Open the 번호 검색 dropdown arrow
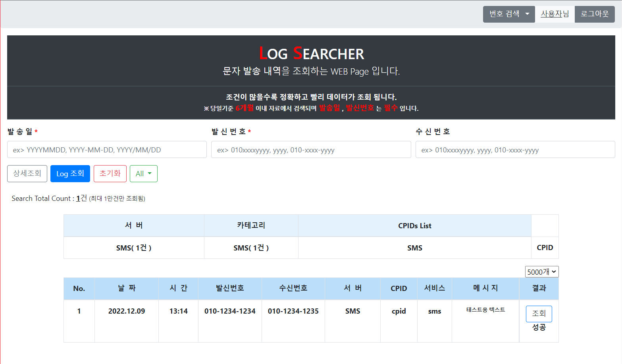This screenshot has height=364, width=622. coord(528,14)
